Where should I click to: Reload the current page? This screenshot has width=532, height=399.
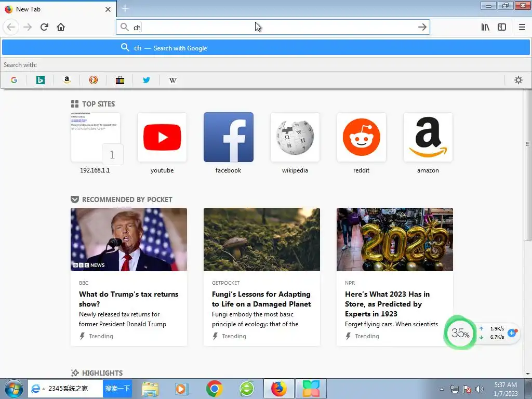pos(44,27)
